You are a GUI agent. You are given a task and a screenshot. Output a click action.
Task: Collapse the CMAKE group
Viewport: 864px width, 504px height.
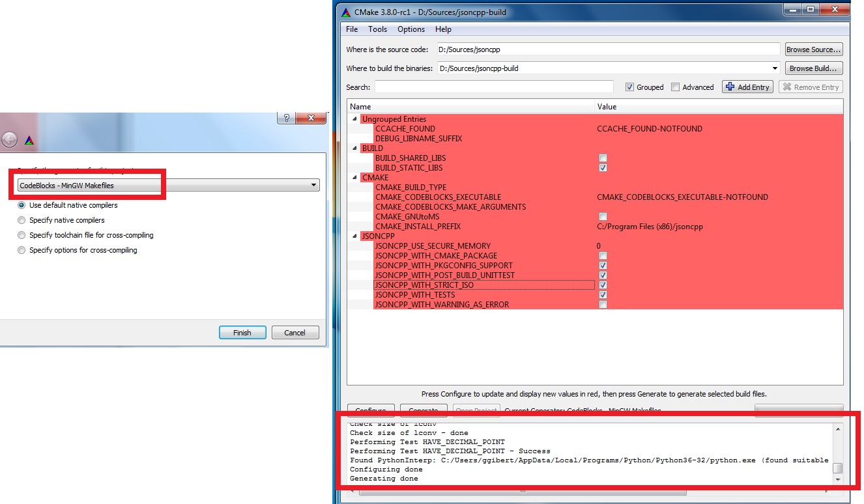(x=355, y=178)
